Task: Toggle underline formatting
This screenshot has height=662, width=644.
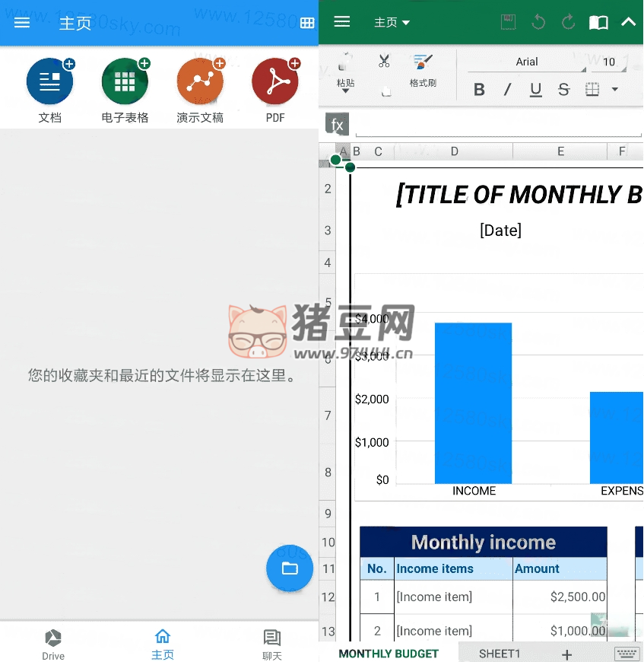Action: point(535,90)
